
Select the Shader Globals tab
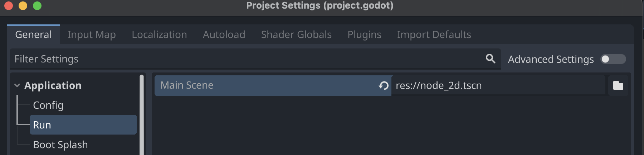point(296,35)
